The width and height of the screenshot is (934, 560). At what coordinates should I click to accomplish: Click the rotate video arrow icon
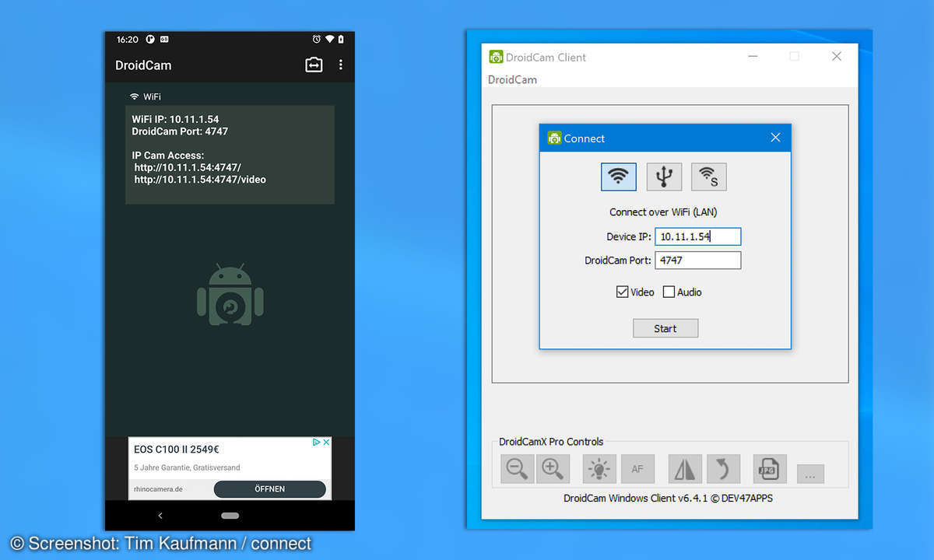722,469
